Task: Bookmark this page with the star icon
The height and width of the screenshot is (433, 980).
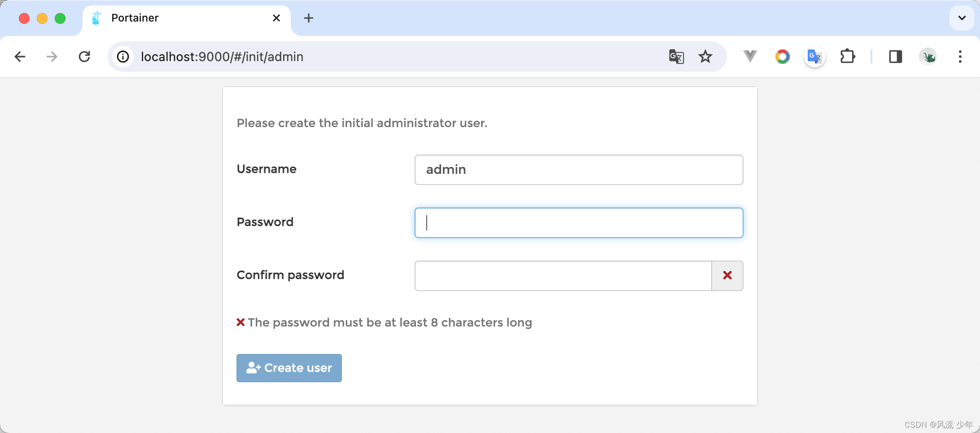Action: click(705, 57)
